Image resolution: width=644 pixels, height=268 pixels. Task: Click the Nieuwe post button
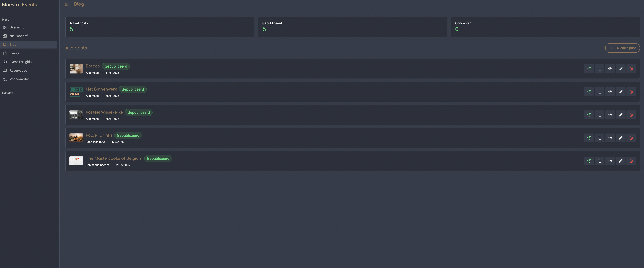tap(622, 48)
